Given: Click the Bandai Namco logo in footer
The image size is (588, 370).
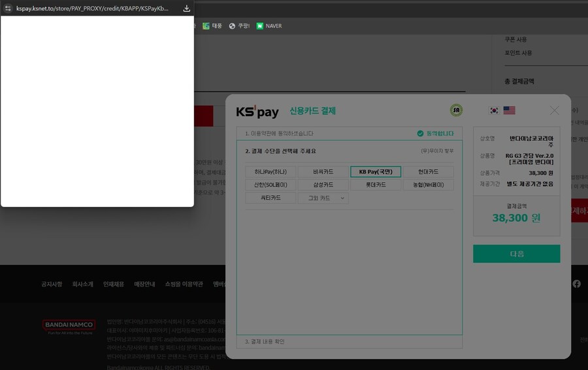Looking at the screenshot, I should pos(69,326).
